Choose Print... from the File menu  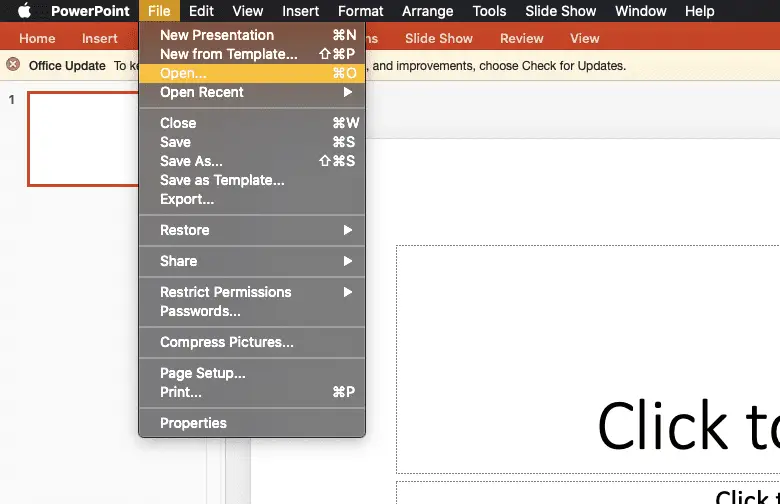[252, 392]
